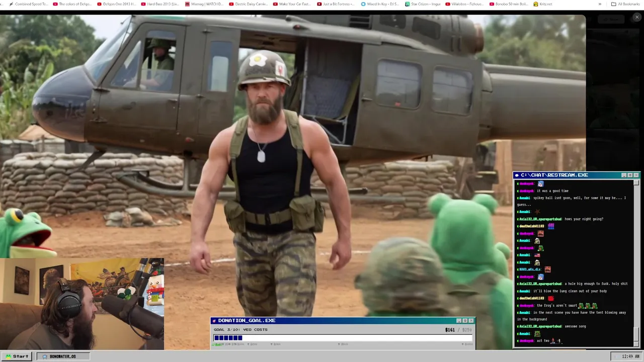Minimize the DONATION_GOAL.EXE window
This screenshot has height=362, width=644.
(x=459, y=321)
